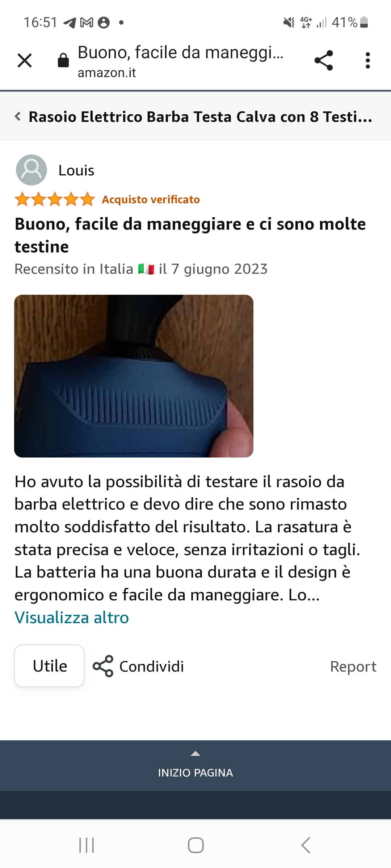391x868 pixels.
Task: Tap the Android back navigation arrow
Action: [306, 845]
